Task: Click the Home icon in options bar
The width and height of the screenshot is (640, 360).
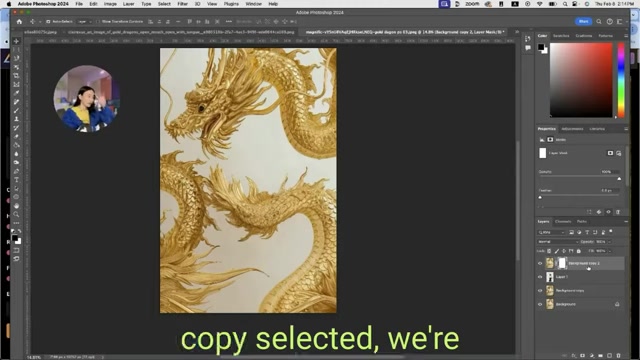Action: pos(19,22)
